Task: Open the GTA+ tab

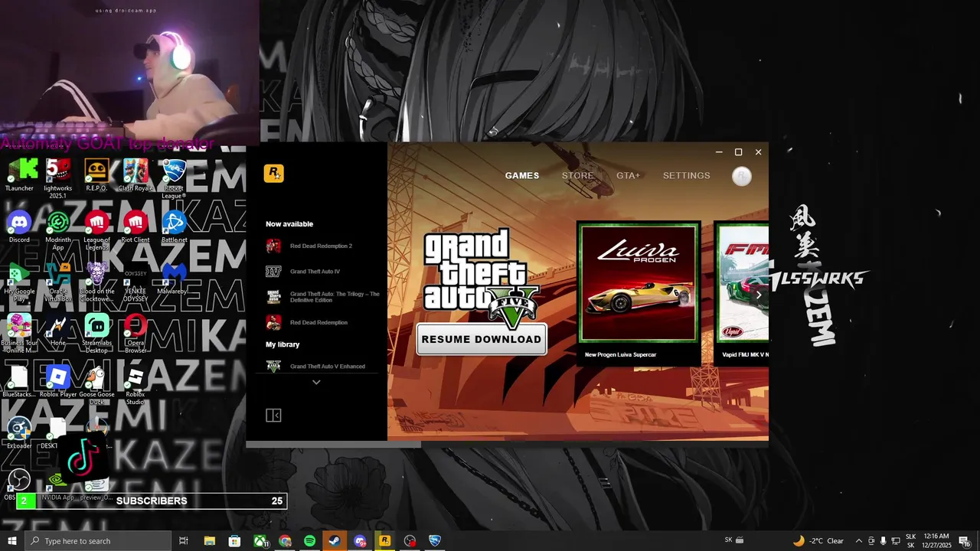Action: click(x=628, y=176)
